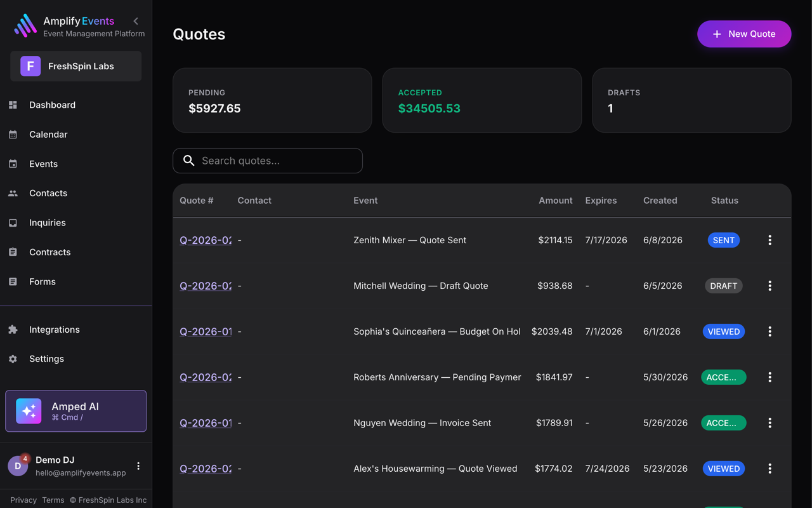Screen dimensions: 812x508
Task: Click VIEWED badge on Sophia's Quinceañera row
Action: (x=724, y=331)
